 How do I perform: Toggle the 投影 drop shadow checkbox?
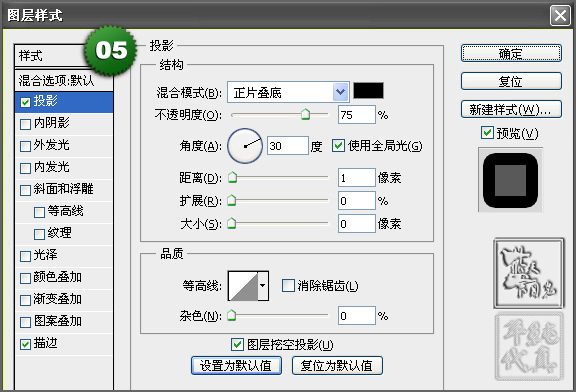pyautogui.click(x=25, y=102)
